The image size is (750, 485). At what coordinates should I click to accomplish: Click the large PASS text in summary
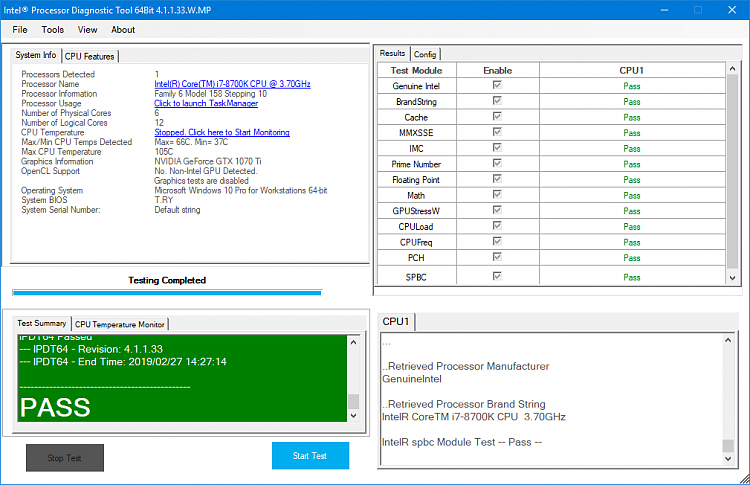click(55, 408)
